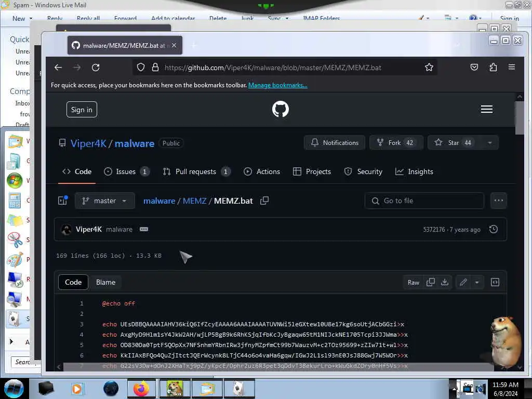532x399 pixels.
Task: Click the Firefox address bar URL
Action: click(x=273, y=68)
